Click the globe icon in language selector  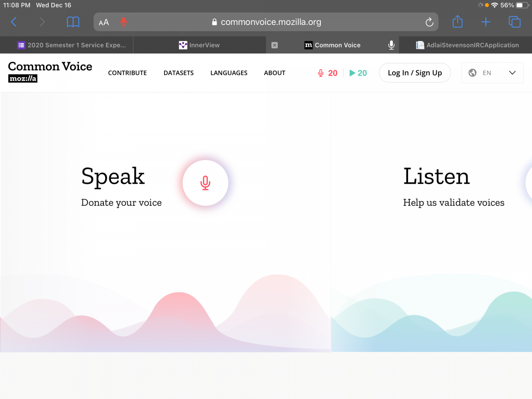[473, 73]
